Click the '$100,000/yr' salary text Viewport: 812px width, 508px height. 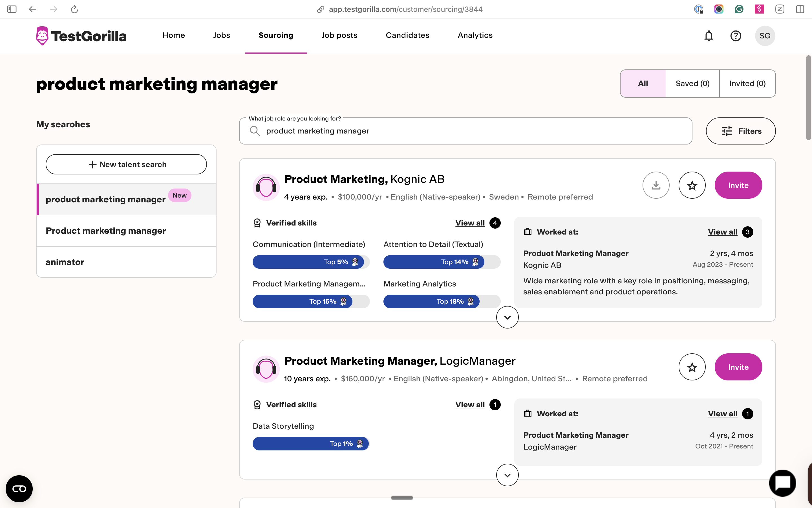point(360,197)
